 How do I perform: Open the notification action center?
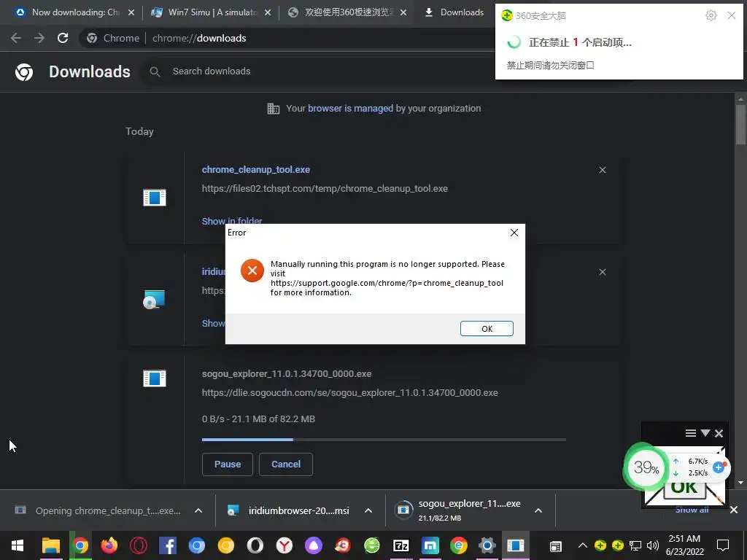pos(723,545)
